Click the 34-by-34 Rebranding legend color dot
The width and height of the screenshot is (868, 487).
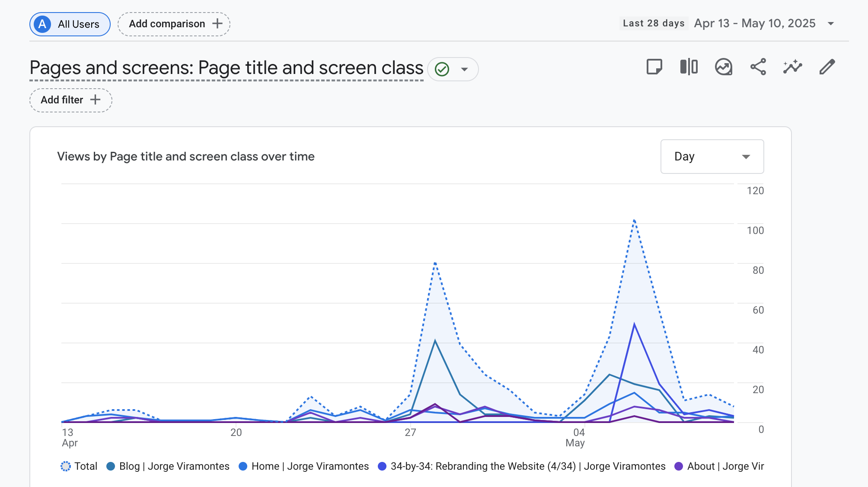tap(382, 466)
